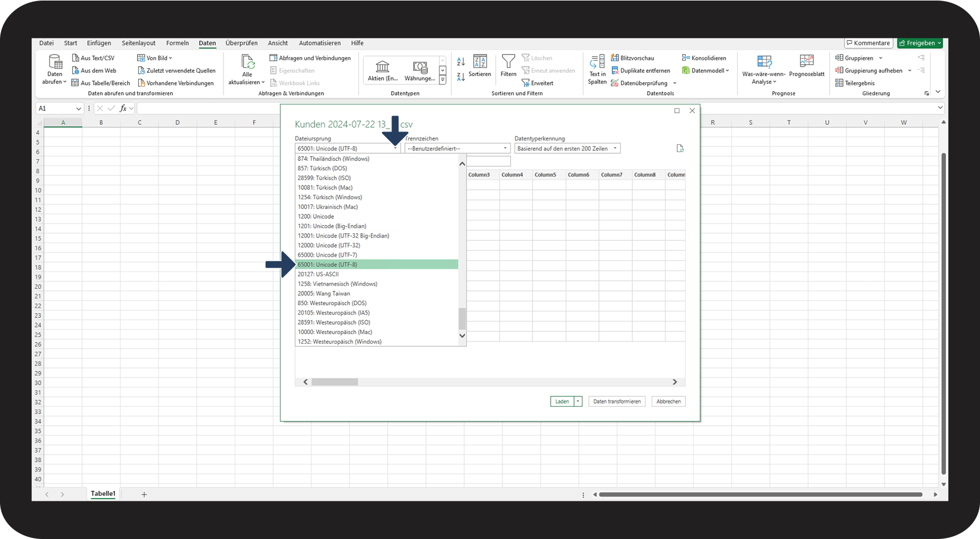Click the Abbrechen button

point(668,401)
